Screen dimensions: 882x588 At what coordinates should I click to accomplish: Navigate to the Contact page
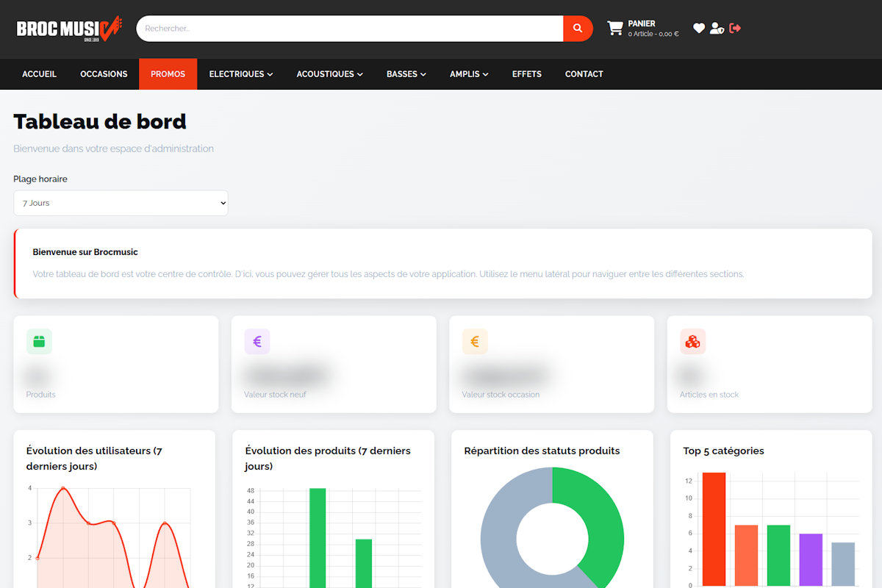584,74
